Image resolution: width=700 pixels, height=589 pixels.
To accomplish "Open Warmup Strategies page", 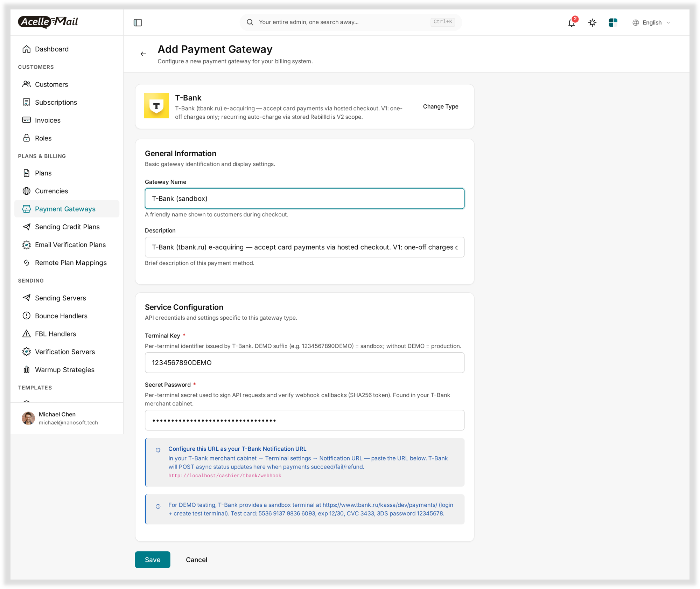I will (x=67, y=369).
